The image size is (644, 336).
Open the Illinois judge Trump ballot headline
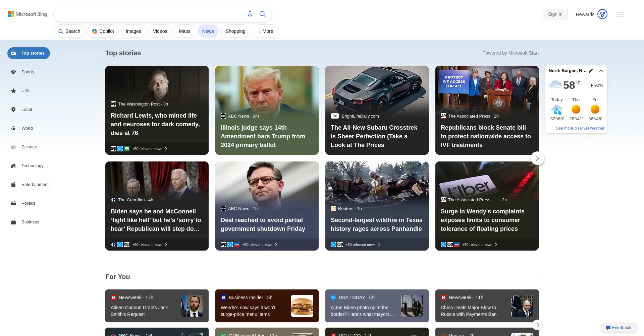[x=263, y=136]
